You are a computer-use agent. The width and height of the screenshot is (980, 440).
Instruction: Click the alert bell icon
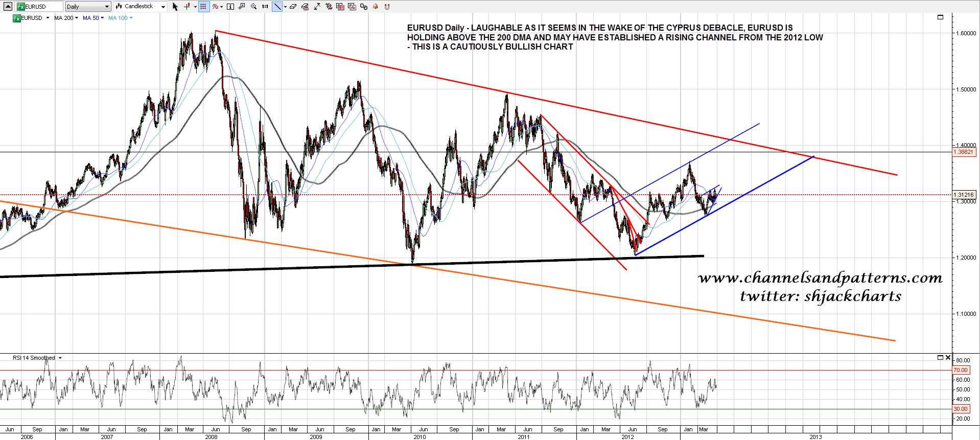376,7
